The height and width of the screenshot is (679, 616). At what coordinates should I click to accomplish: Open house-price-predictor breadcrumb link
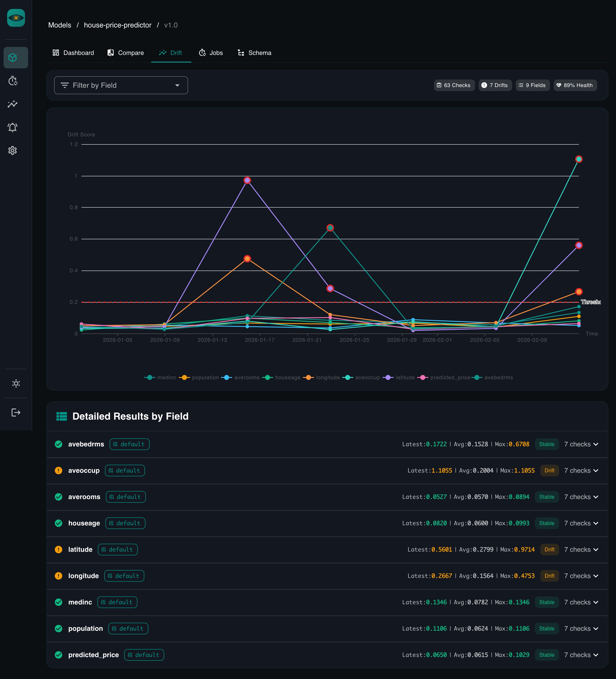pos(118,25)
